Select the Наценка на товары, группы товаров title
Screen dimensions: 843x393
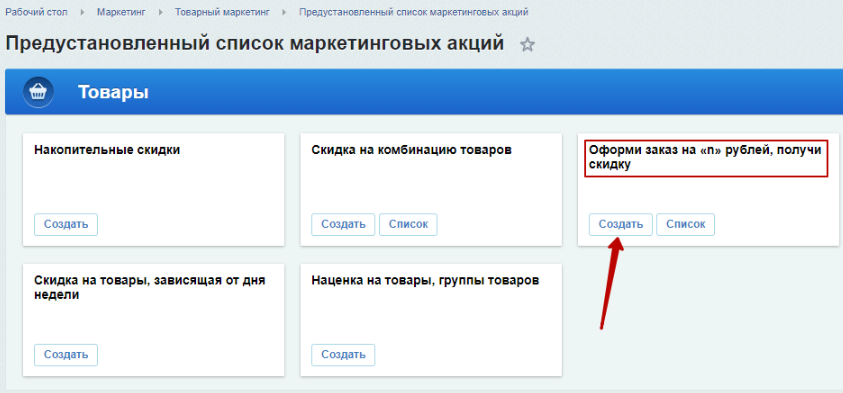click(x=425, y=281)
